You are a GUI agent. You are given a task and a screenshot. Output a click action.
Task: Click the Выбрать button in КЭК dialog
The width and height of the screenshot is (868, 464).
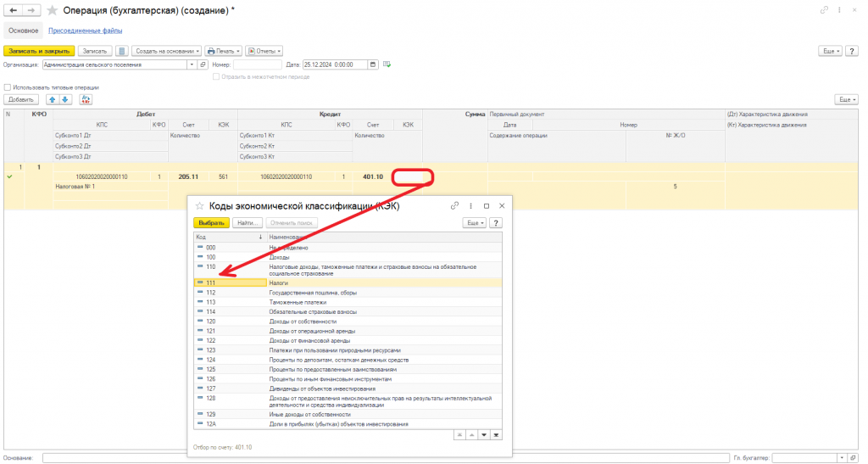211,222
